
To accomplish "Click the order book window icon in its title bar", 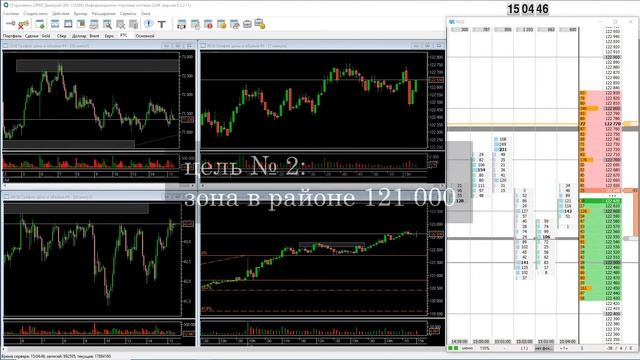I will click(x=452, y=22).
